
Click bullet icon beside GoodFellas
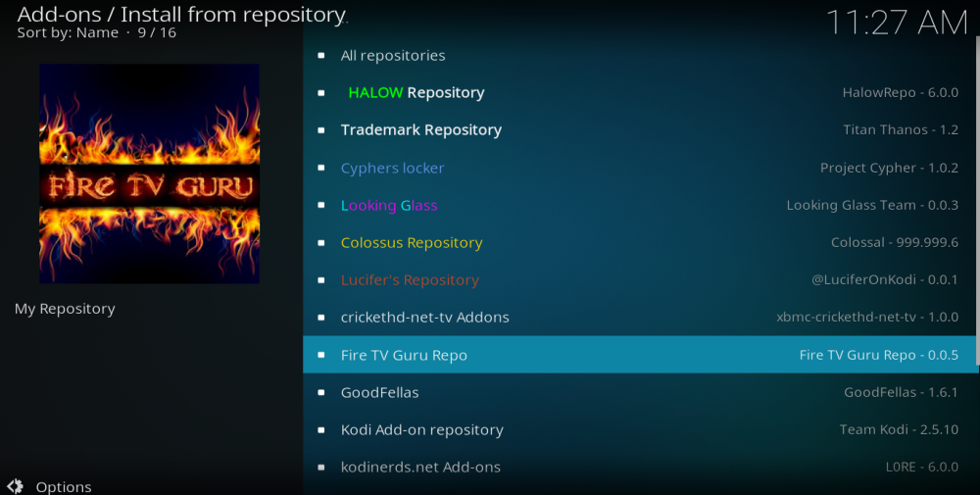(321, 392)
